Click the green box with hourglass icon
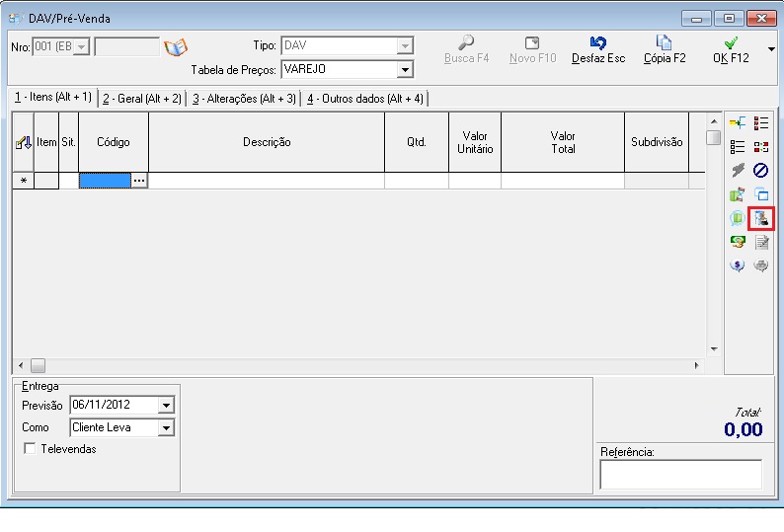 (738, 194)
